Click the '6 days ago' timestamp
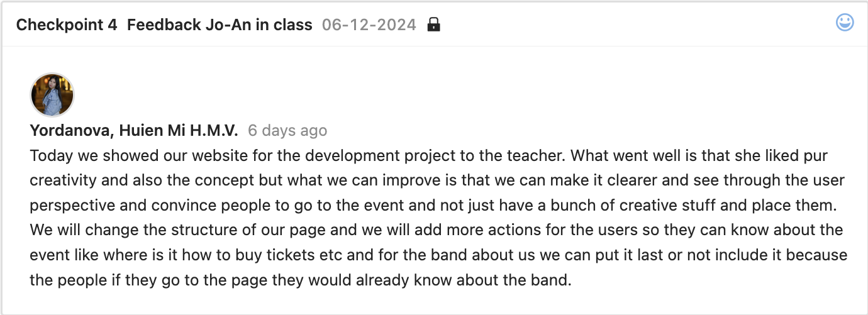The width and height of the screenshot is (868, 315). coord(287,131)
